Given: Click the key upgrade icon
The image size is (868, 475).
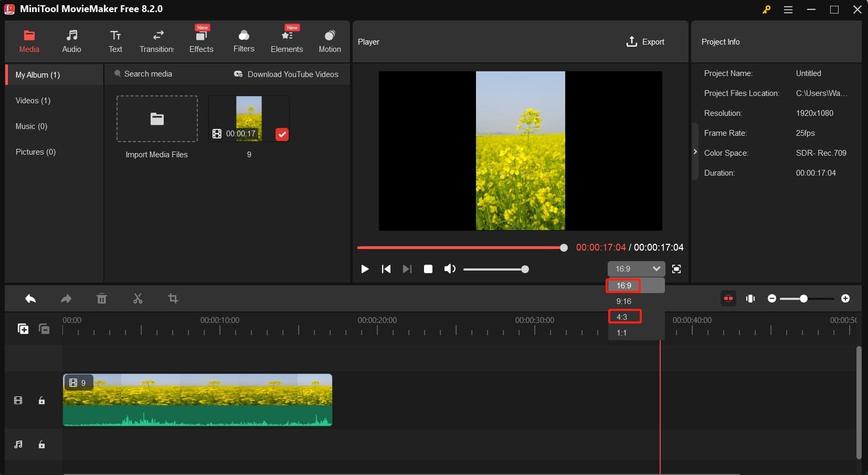Looking at the screenshot, I should click(767, 9).
